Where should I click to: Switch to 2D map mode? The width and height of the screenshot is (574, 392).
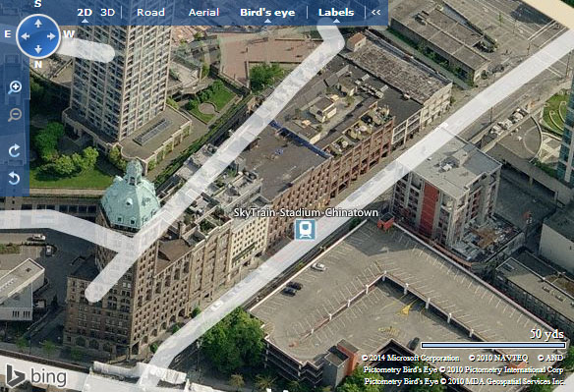click(85, 13)
